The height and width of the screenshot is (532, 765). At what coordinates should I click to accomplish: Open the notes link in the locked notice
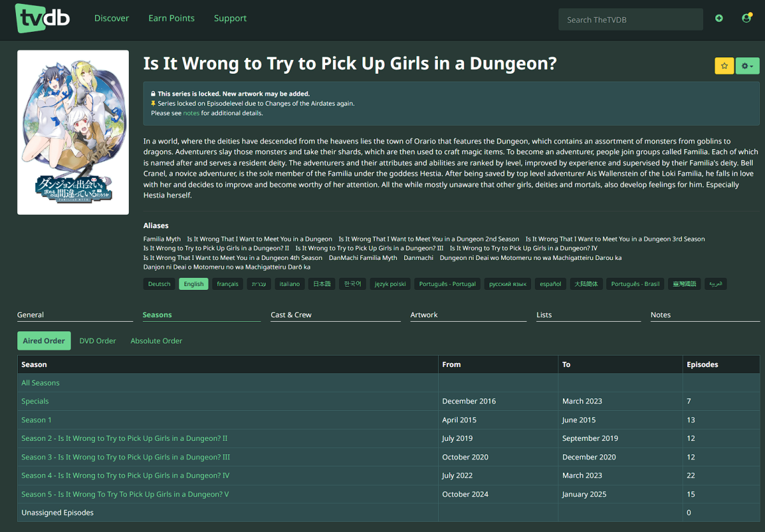191,113
